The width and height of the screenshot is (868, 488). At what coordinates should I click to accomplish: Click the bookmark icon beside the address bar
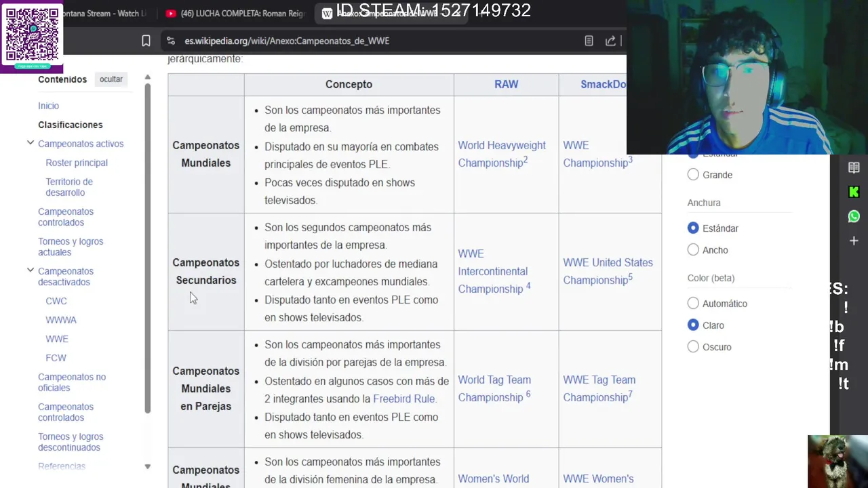point(146,41)
